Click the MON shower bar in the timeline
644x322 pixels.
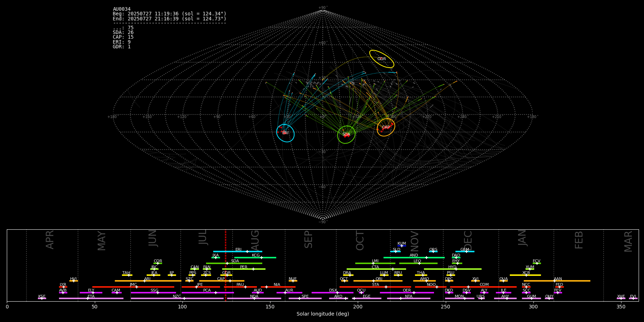460,298
